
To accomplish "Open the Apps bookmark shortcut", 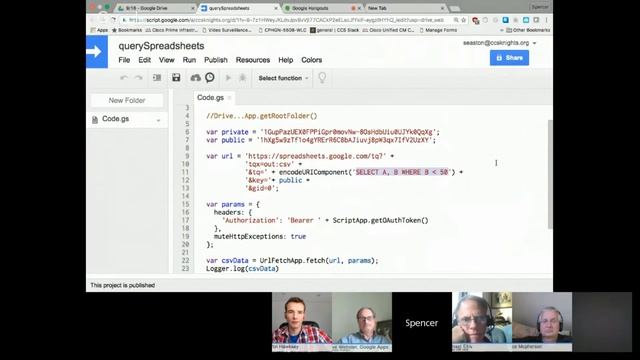I will (99, 30).
